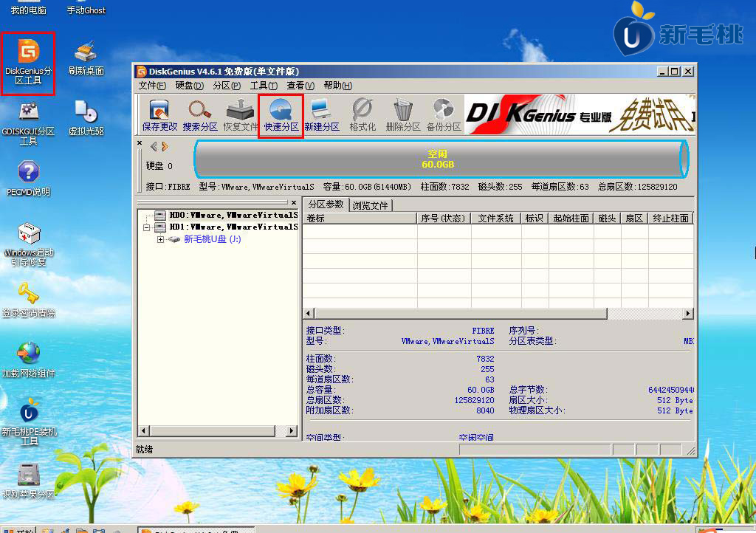
Task: Click partition table scroll-left arrow
Action: (309, 313)
